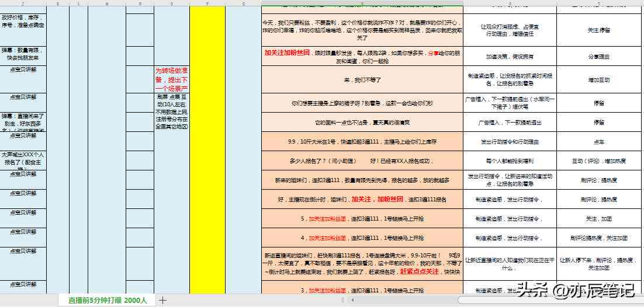Click 点宝贝讲解 beside the 裙子 script row
Viewport: 644px width, 307px height.
tap(23, 103)
